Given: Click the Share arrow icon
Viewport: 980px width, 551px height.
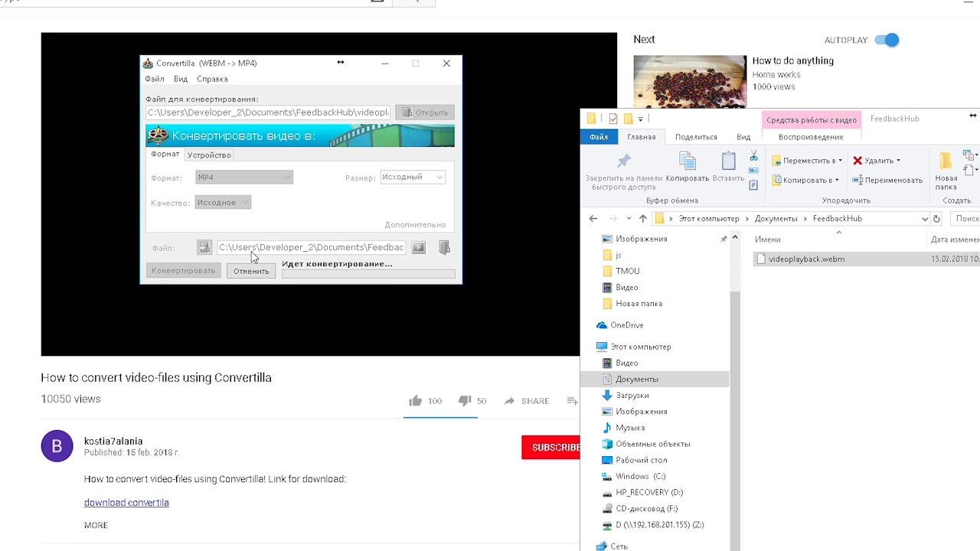Looking at the screenshot, I should pos(509,401).
